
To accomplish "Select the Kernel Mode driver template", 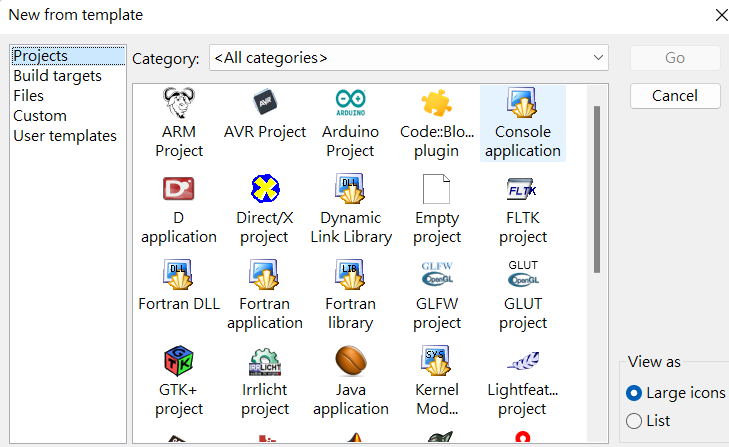I will (437, 381).
